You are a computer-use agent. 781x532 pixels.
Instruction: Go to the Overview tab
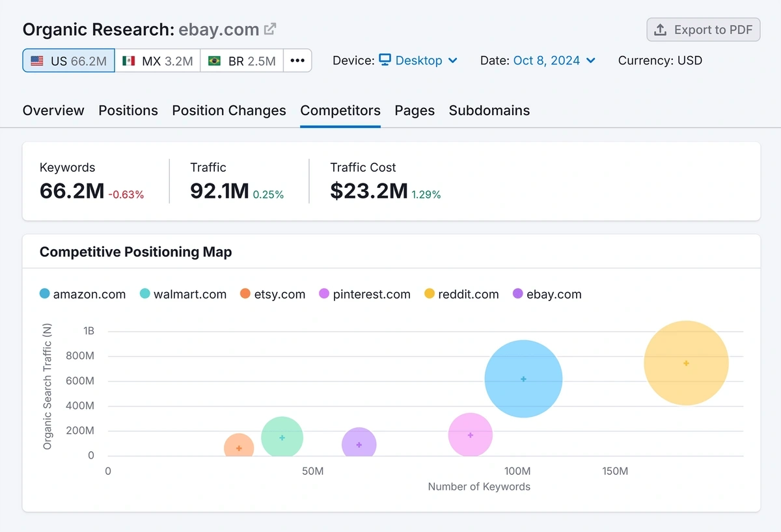click(53, 111)
